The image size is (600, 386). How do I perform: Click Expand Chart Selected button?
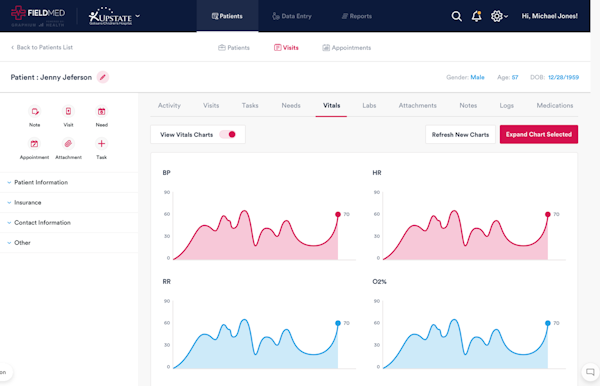click(539, 134)
